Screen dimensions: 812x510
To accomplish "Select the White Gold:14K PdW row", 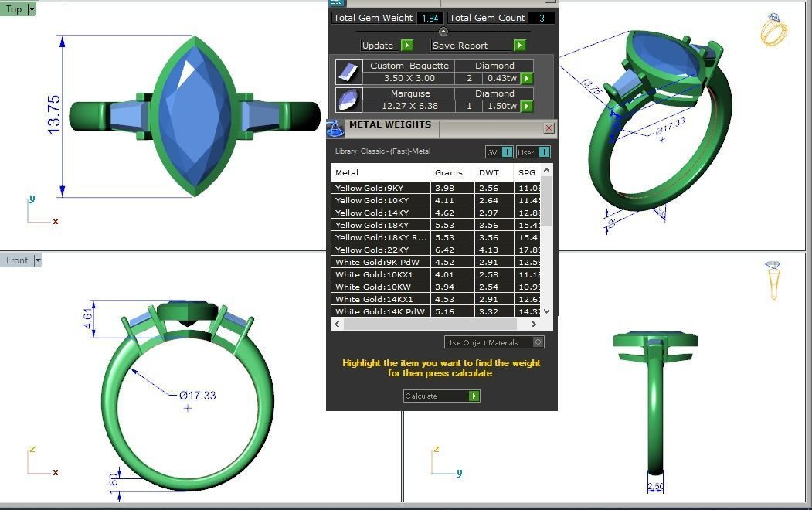I will [x=436, y=311].
